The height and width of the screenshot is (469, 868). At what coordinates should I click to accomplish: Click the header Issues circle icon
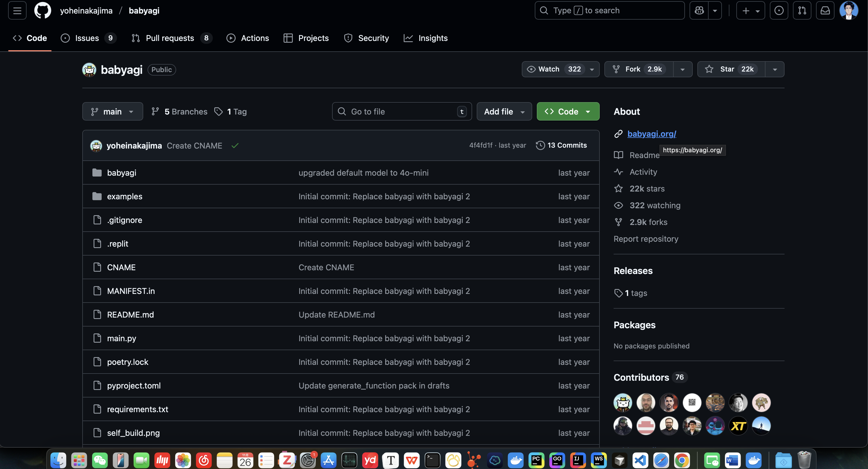779,10
